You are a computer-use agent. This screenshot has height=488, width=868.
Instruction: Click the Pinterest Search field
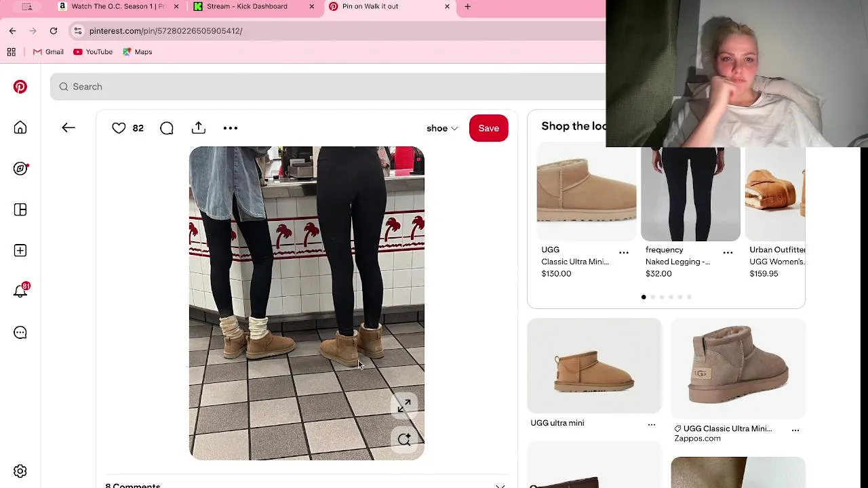tap(328, 87)
